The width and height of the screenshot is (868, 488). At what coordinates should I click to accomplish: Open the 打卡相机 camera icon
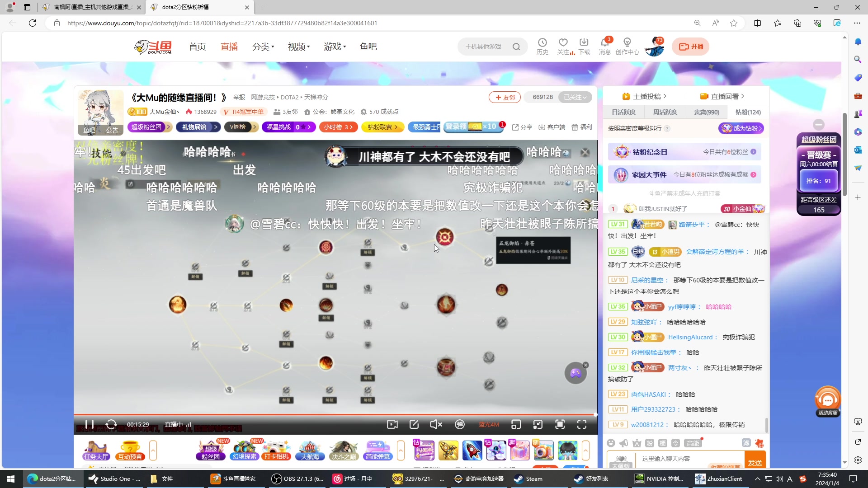[x=276, y=450]
